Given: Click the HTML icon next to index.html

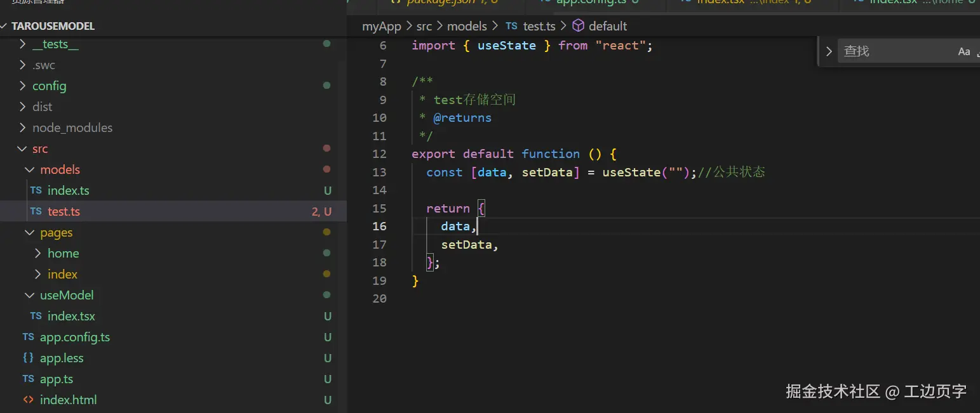Looking at the screenshot, I should (29, 400).
